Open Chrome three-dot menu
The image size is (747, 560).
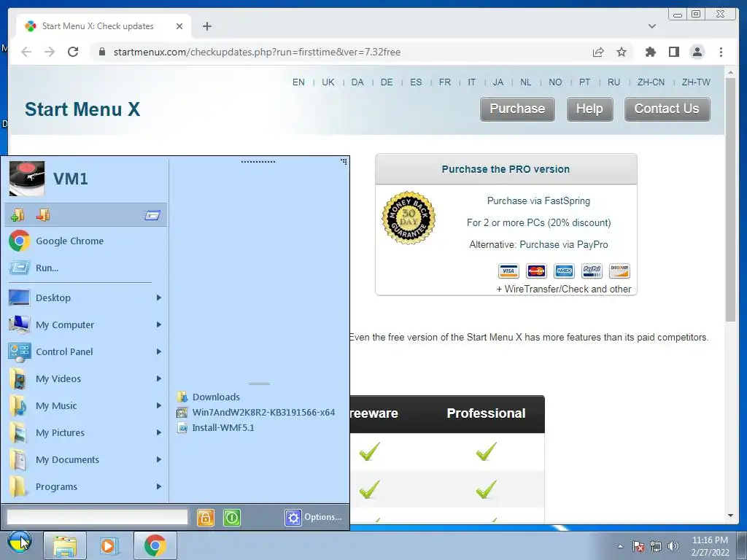pyautogui.click(x=721, y=52)
